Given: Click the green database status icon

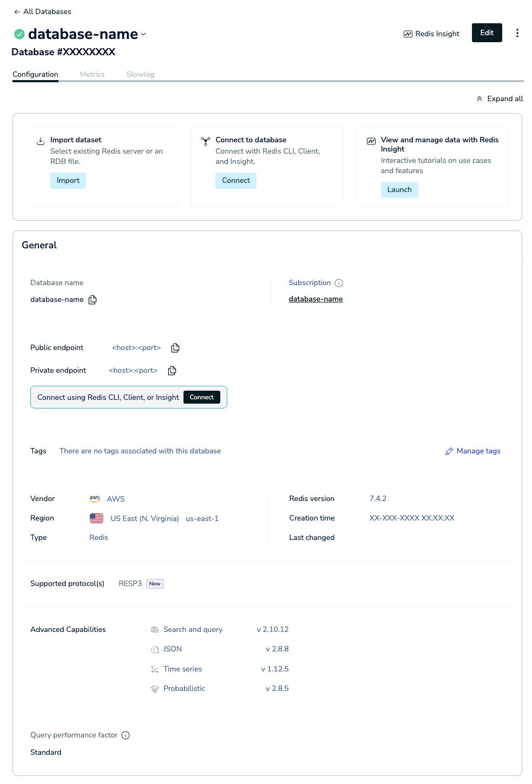Looking at the screenshot, I should (19, 34).
